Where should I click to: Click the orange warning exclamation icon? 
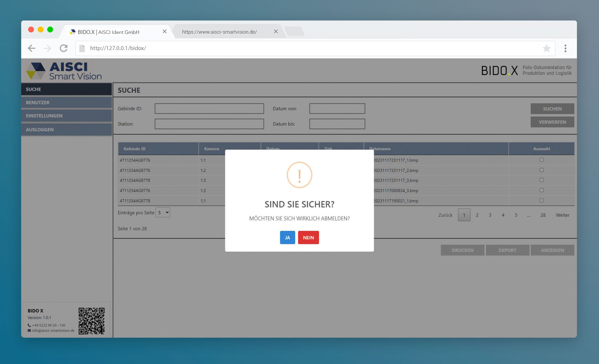point(299,175)
